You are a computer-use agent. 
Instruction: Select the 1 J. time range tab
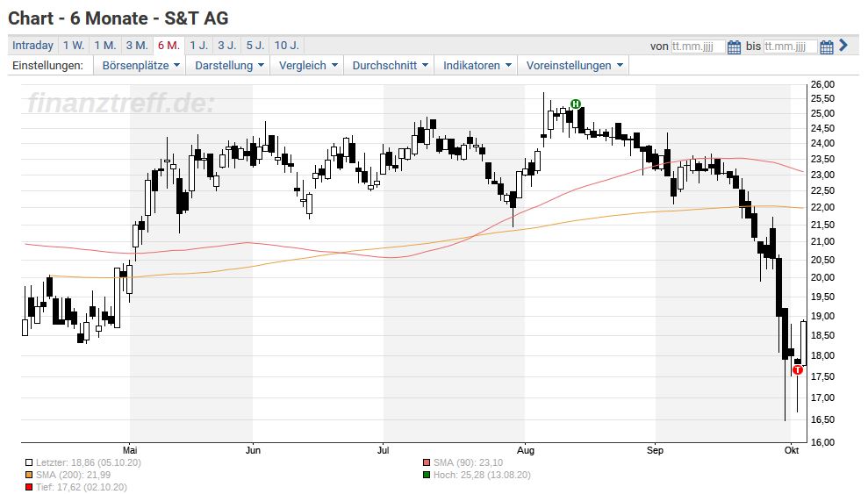198,46
